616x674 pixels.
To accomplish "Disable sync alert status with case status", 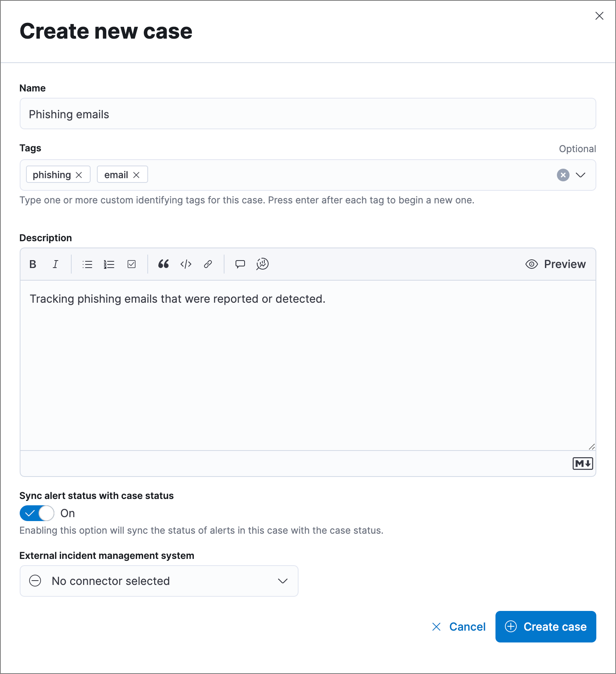I will (37, 513).
